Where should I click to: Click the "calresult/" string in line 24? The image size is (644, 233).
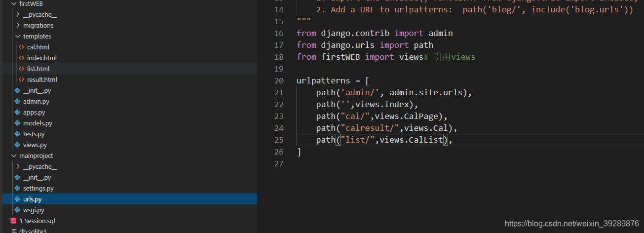click(370, 128)
